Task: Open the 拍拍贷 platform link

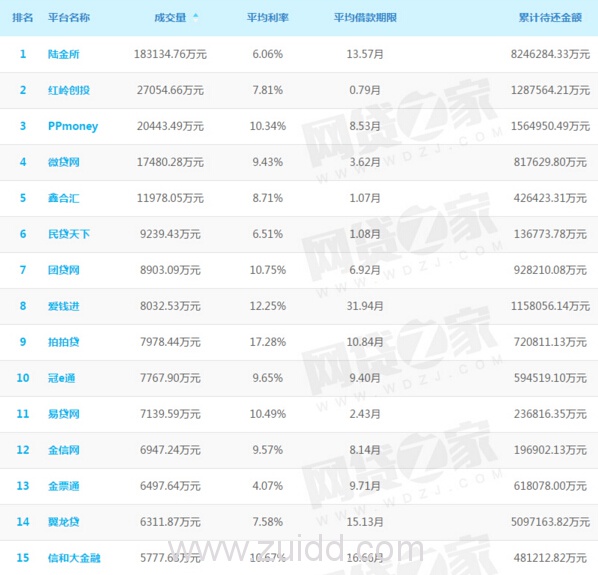Action: click(x=64, y=342)
